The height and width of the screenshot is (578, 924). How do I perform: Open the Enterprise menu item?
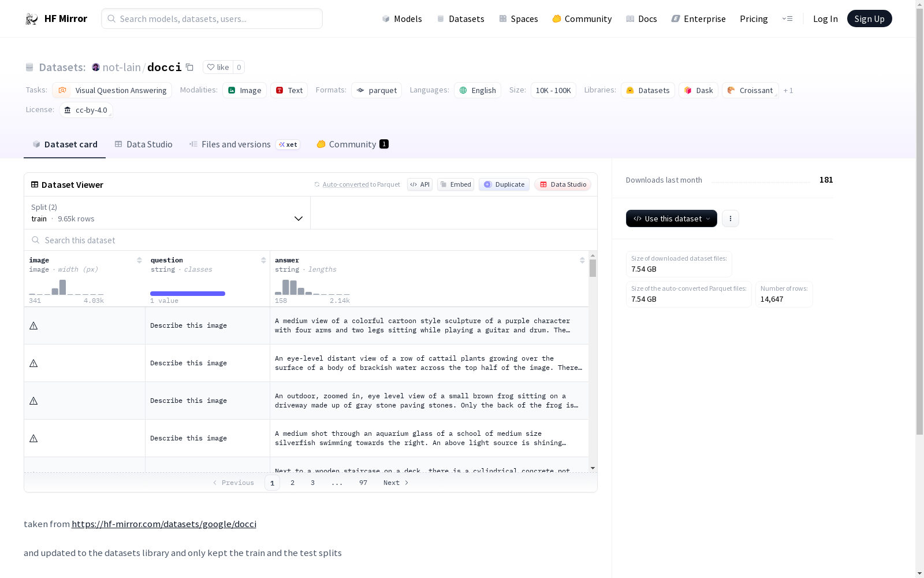pyautogui.click(x=699, y=19)
